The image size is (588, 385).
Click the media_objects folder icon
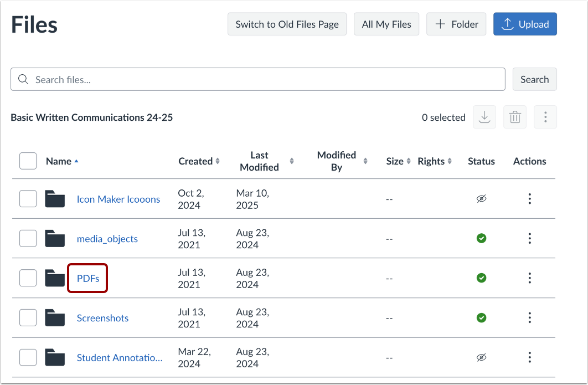(55, 239)
